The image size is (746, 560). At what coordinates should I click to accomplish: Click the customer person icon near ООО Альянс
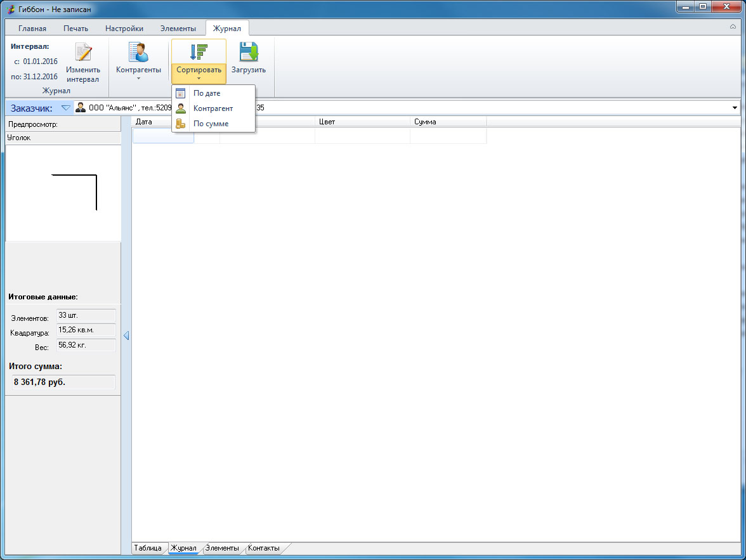(81, 108)
